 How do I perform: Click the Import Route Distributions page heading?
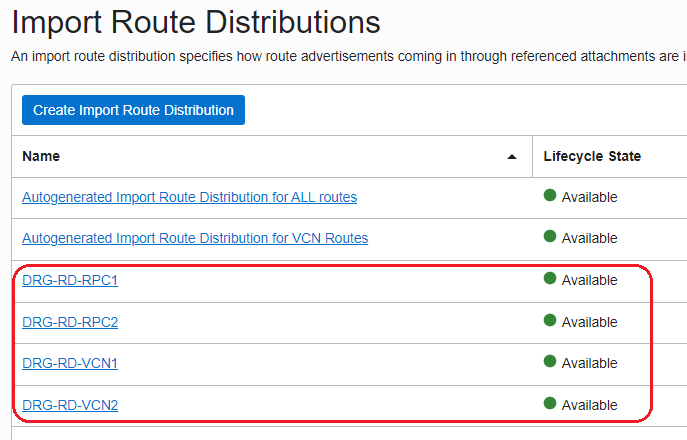[196, 22]
